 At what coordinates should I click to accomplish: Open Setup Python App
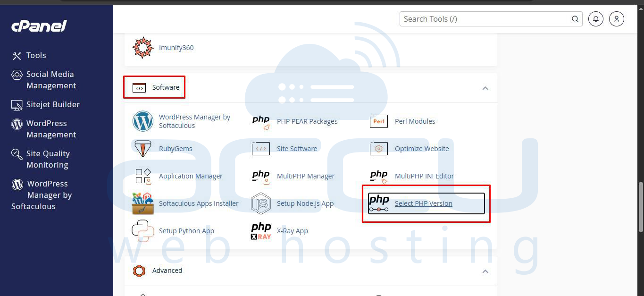click(186, 231)
